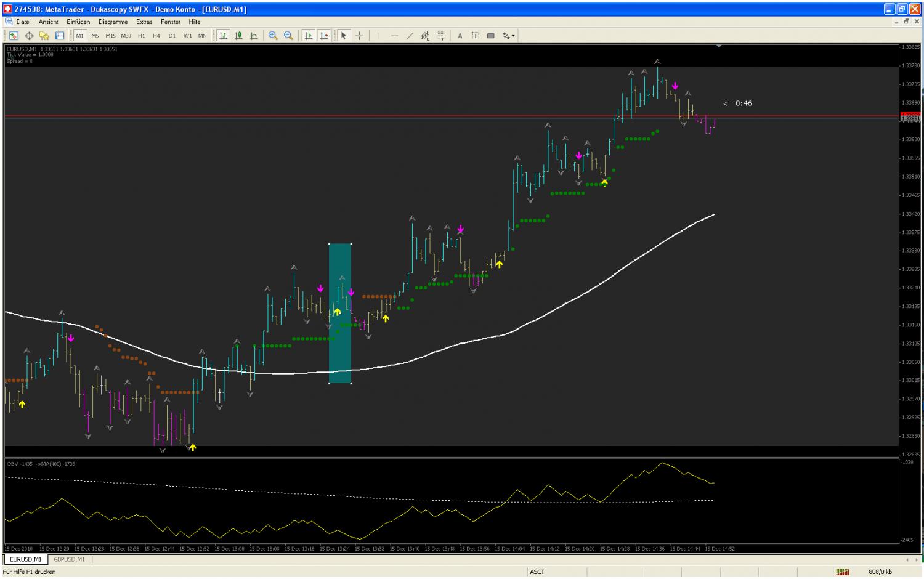This screenshot has height=579, width=924.
Task: Switch to the W1 weekly timeframe
Action: 187,36
